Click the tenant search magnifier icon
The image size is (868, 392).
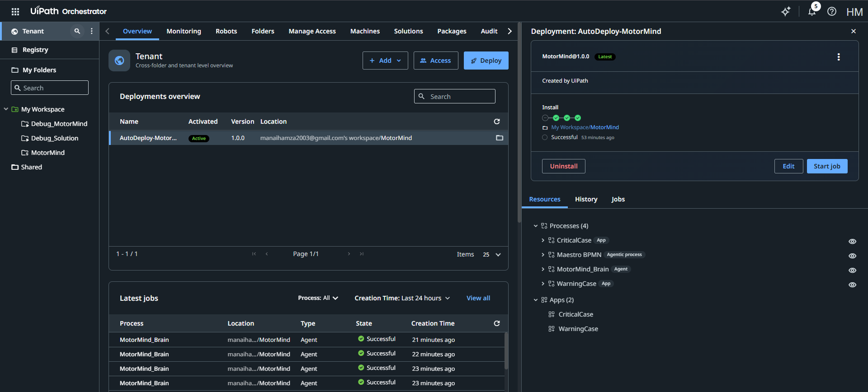click(x=77, y=31)
